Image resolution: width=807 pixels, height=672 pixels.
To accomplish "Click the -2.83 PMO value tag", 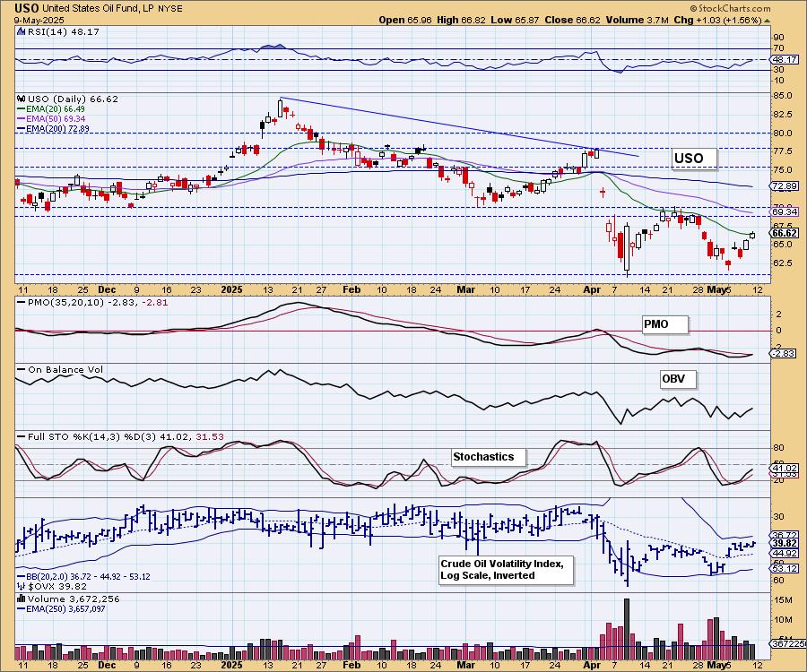I will pyautogui.click(x=784, y=353).
